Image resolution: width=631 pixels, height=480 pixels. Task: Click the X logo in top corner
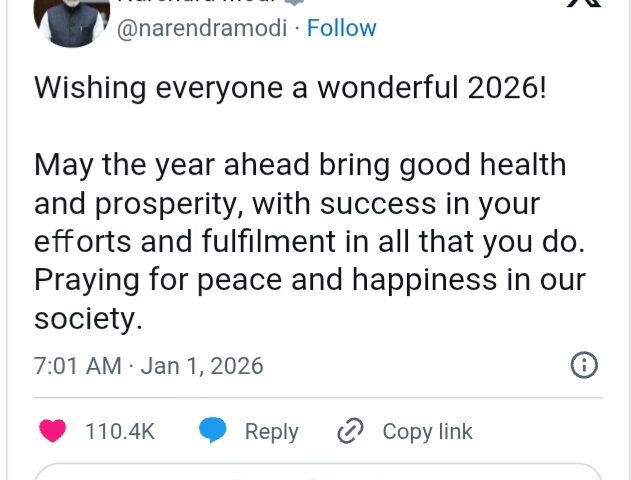(583, 5)
